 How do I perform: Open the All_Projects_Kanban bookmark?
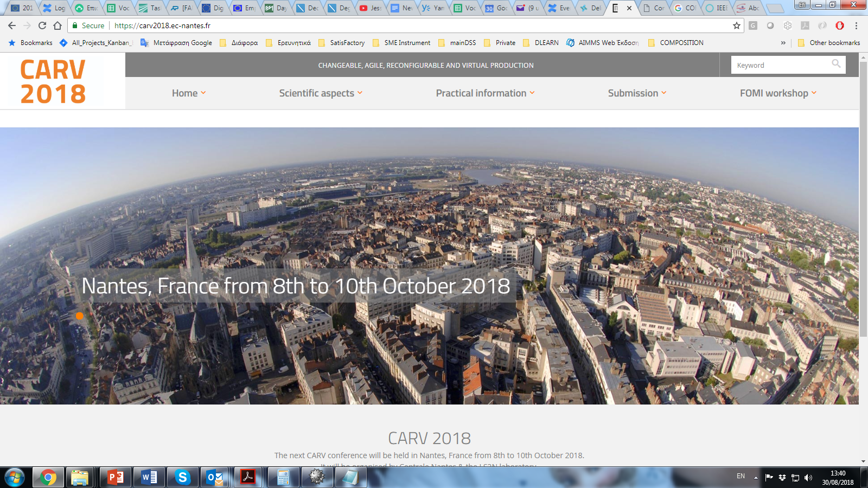pyautogui.click(x=96, y=43)
